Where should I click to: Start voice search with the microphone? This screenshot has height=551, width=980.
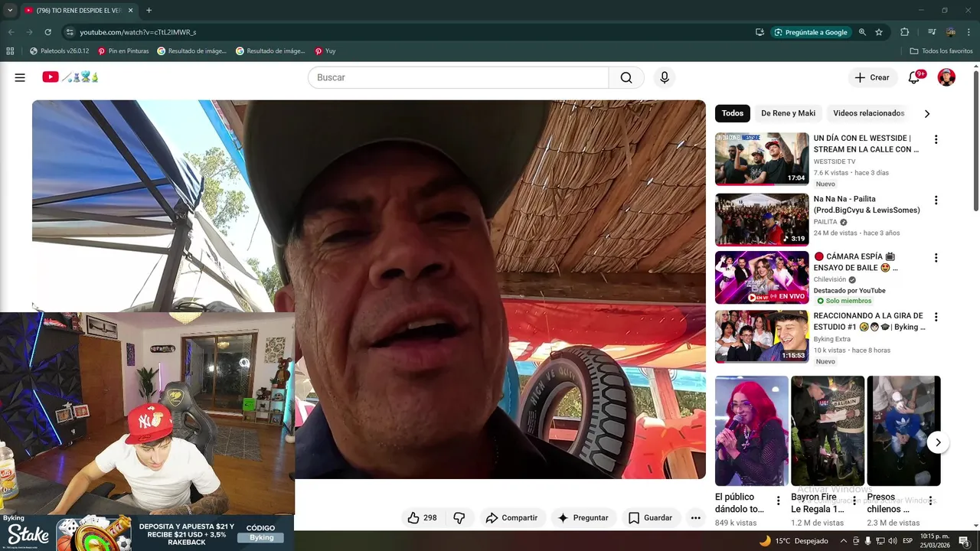tap(665, 77)
